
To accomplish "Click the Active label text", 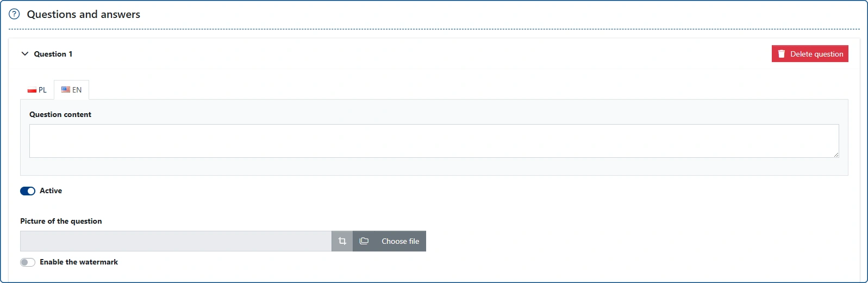I will point(51,190).
